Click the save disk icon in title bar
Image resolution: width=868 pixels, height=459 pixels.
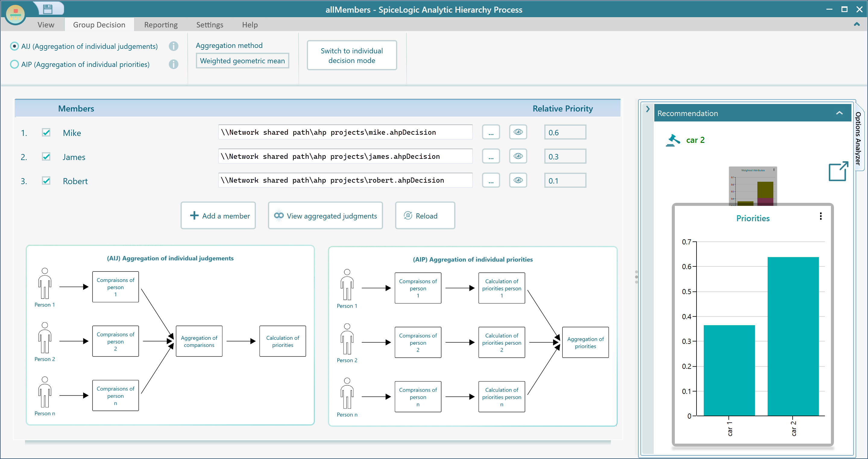(48, 9)
